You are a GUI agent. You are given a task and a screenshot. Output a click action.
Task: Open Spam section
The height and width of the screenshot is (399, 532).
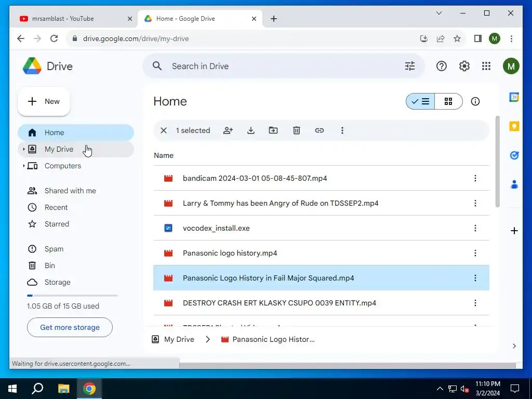(76, 249)
